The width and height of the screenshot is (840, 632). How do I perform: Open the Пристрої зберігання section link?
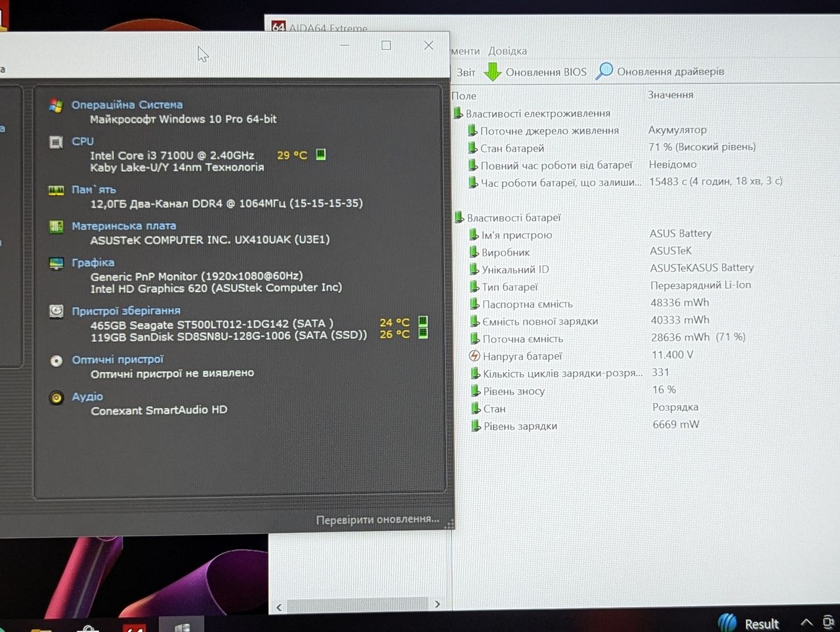(126, 311)
